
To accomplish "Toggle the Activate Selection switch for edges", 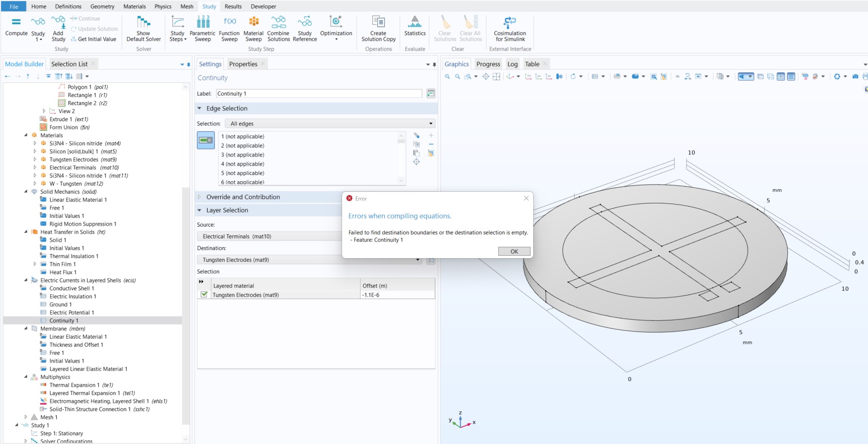I will 206,140.
